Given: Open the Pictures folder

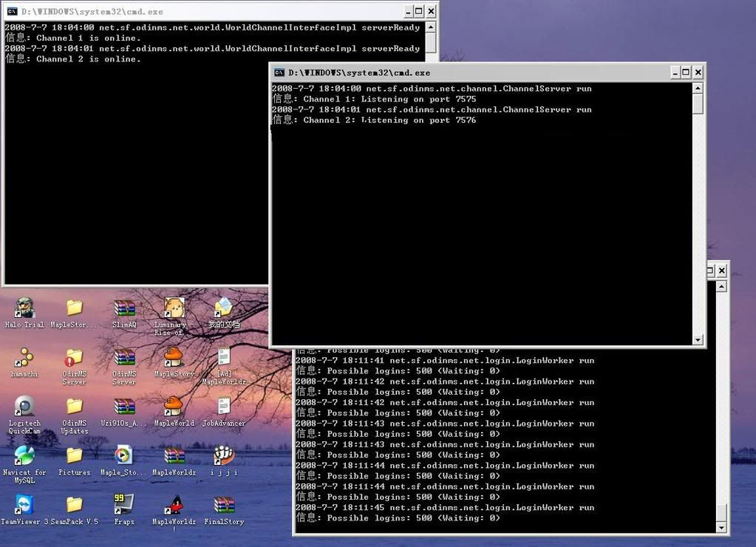Looking at the screenshot, I should point(74,455).
